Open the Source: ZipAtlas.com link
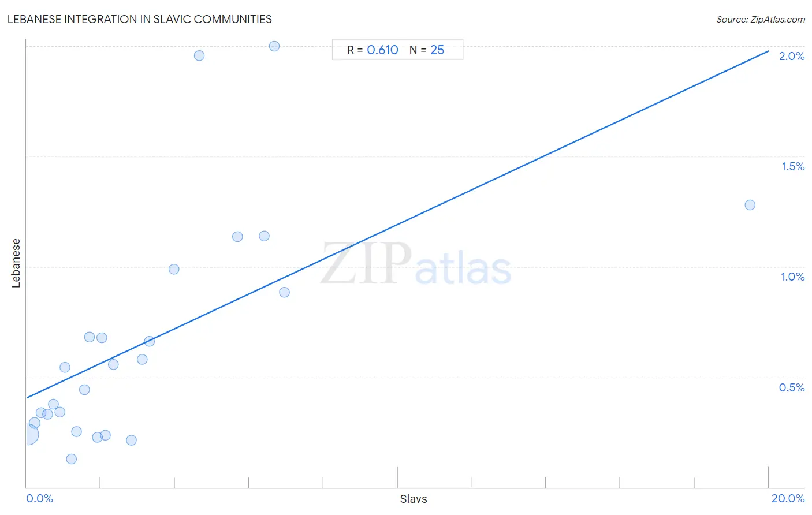 click(761, 20)
